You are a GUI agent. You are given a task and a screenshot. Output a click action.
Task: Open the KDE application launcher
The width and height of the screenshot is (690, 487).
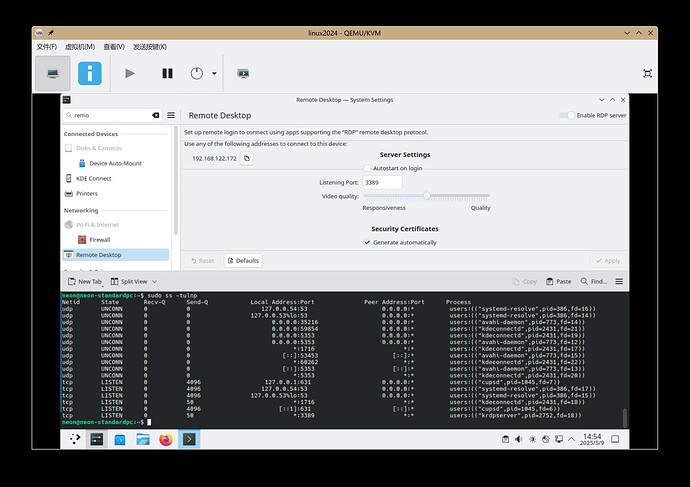(75, 439)
